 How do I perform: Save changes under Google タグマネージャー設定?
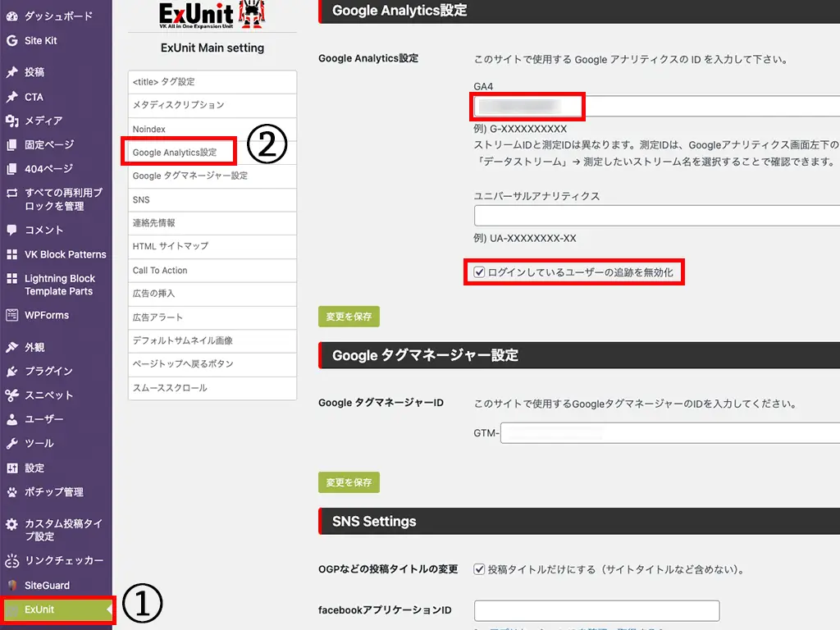pyautogui.click(x=349, y=482)
